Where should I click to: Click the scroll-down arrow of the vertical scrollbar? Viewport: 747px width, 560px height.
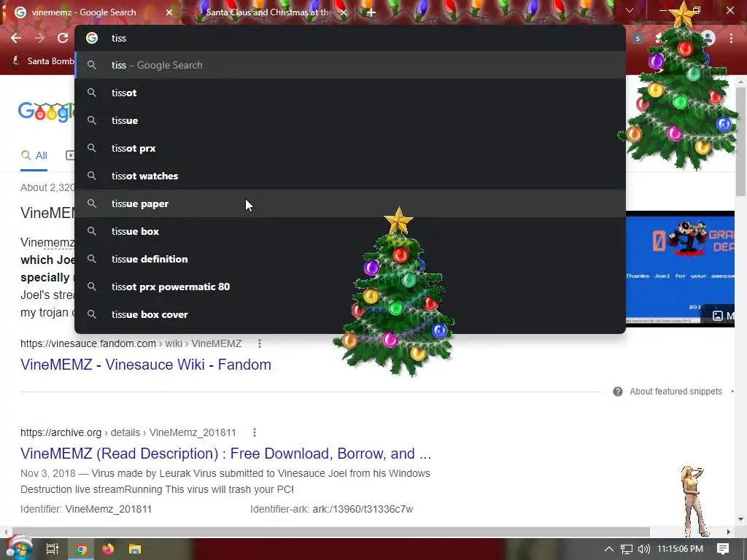click(x=740, y=519)
